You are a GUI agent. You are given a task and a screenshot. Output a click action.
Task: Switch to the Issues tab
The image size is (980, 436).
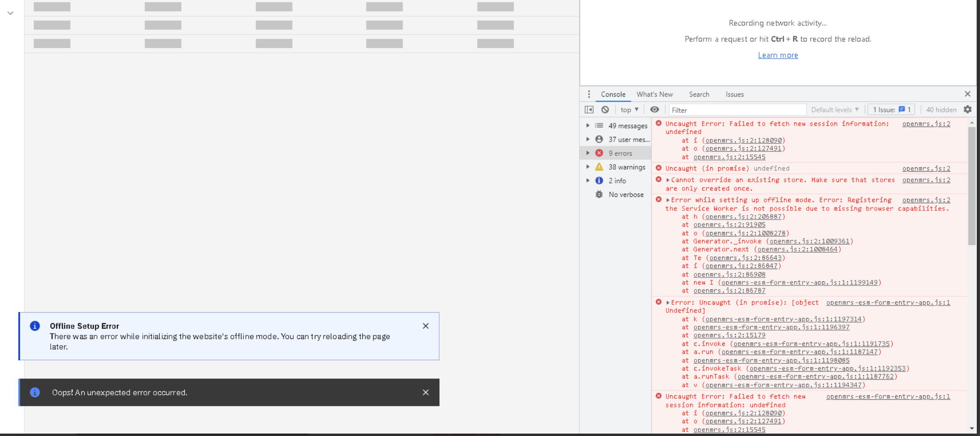point(735,94)
